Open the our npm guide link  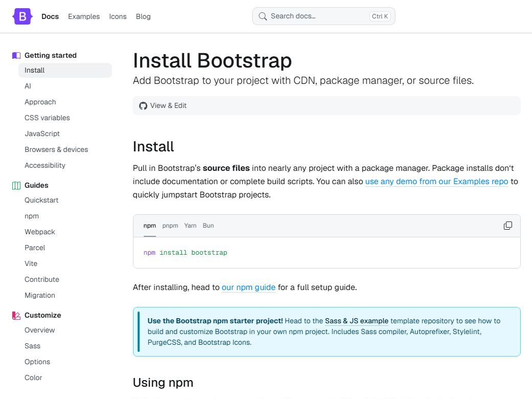click(249, 287)
